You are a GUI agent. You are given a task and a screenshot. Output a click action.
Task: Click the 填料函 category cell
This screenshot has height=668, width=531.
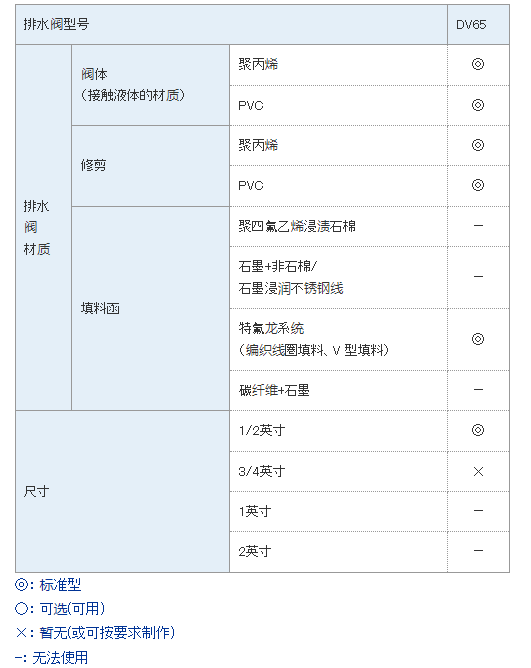coord(150,308)
